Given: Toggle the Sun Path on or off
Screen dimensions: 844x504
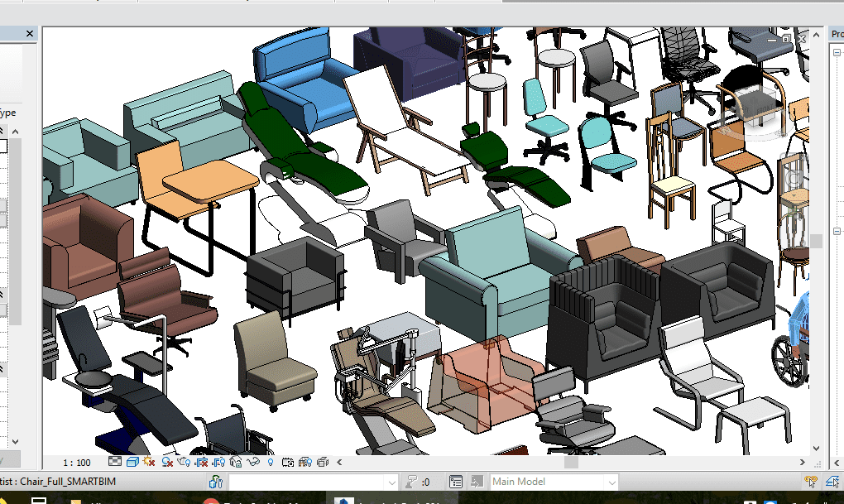Looking at the screenshot, I should coord(149,462).
